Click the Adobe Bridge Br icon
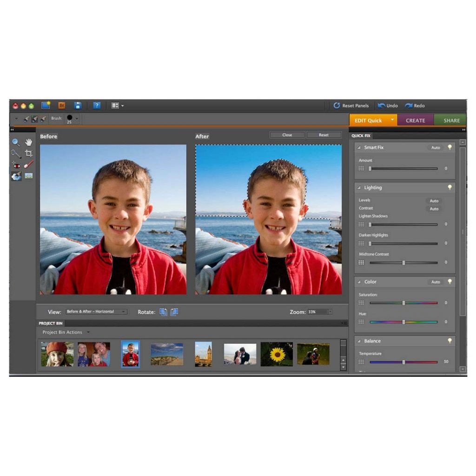 [x=62, y=106]
